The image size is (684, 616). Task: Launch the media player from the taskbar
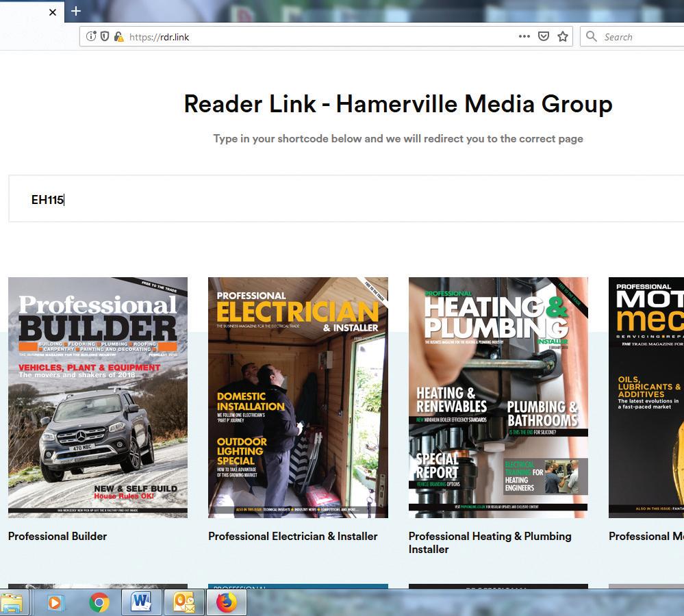pyautogui.click(x=55, y=603)
